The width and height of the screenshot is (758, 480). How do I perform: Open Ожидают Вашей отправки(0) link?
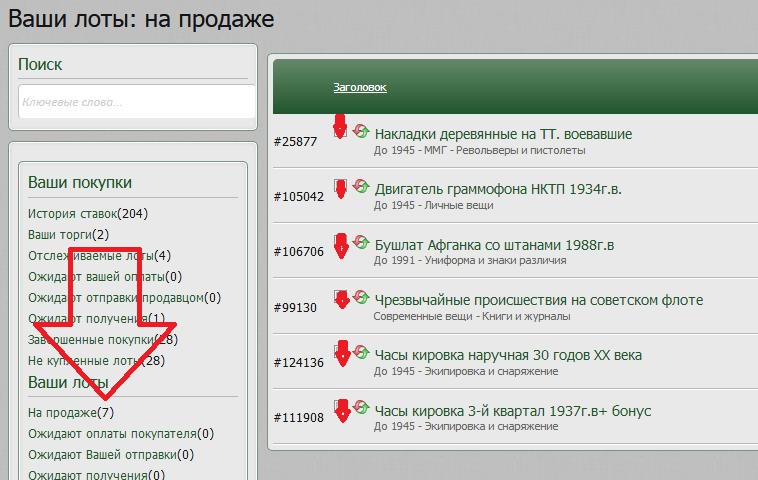click(x=111, y=455)
